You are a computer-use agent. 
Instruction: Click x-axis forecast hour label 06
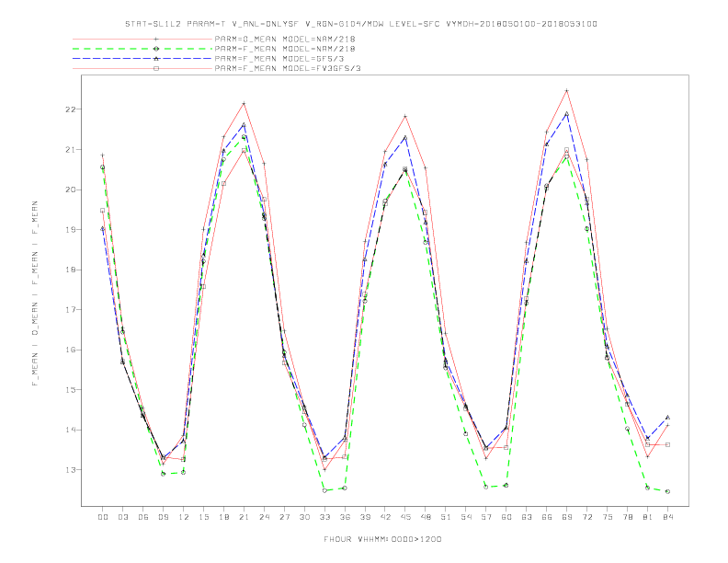click(143, 517)
